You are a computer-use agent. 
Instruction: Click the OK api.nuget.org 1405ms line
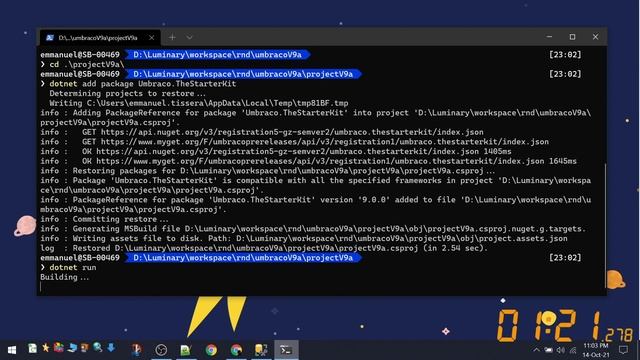coord(276,151)
